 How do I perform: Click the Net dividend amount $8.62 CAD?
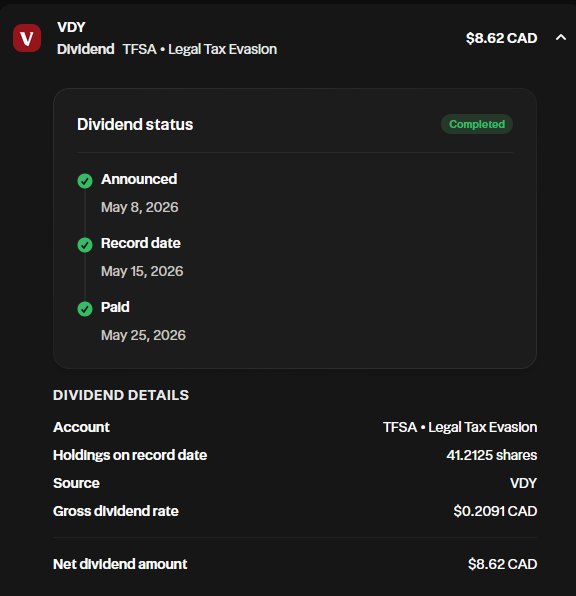coord(502,564)
